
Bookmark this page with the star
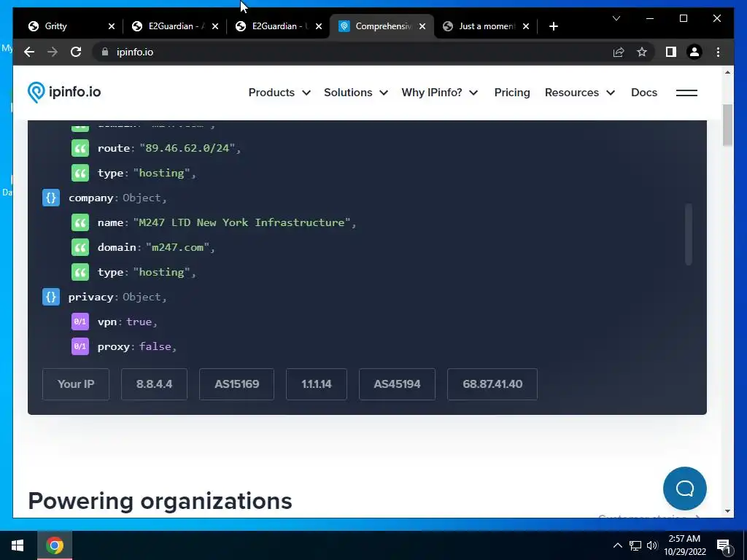coord(642,52)
